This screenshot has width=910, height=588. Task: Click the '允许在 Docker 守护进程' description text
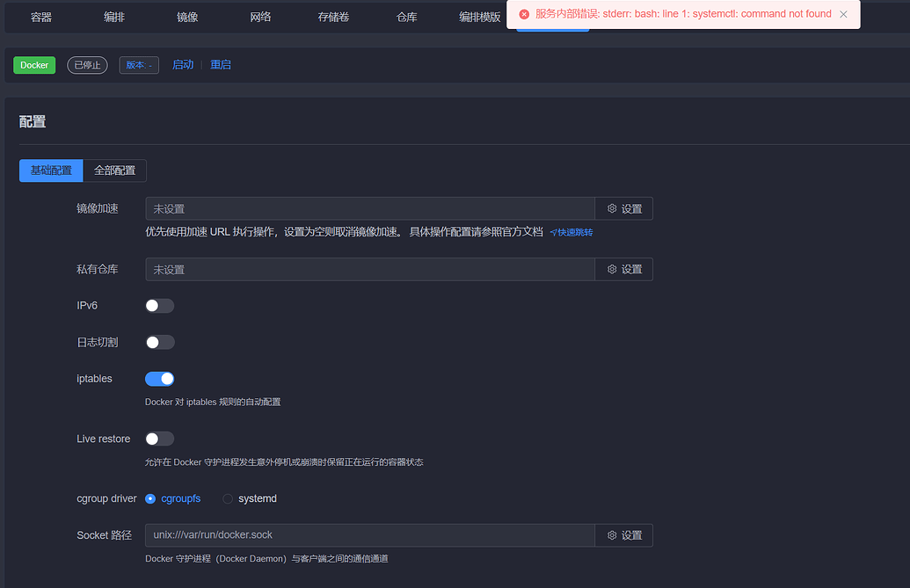pyautogui.click(x=284, y=462)
